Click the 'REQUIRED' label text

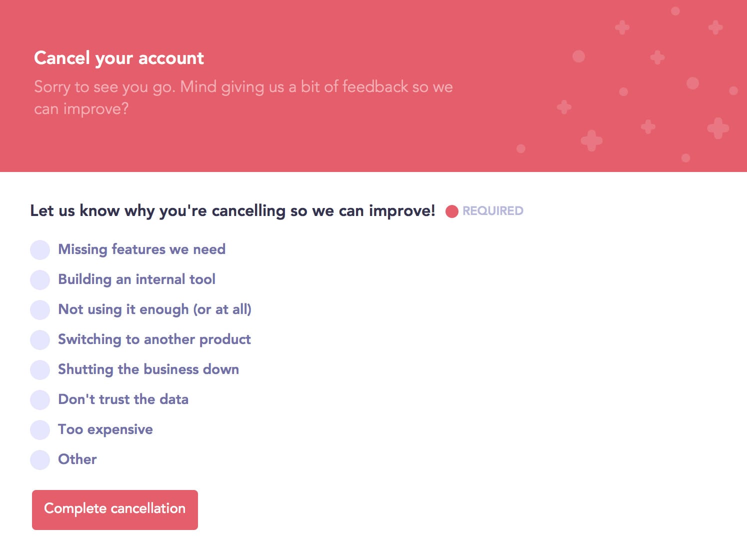[x=492, y=211]
